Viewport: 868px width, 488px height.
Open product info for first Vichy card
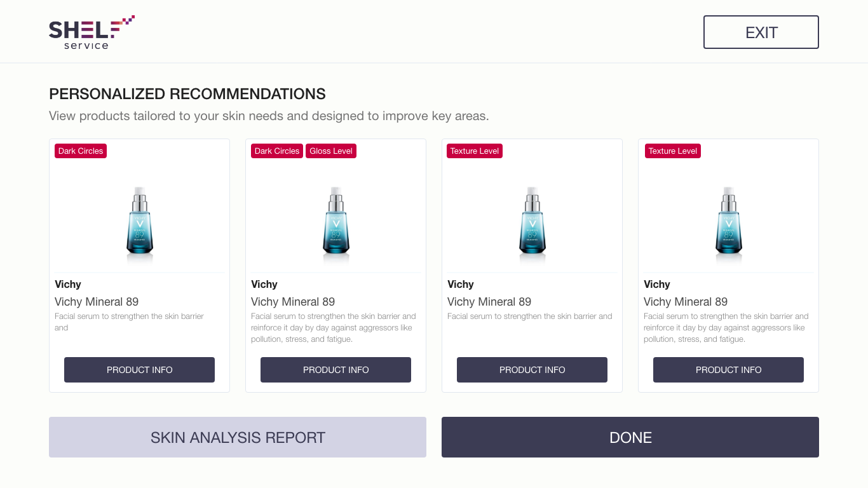[x=139, y=370]
